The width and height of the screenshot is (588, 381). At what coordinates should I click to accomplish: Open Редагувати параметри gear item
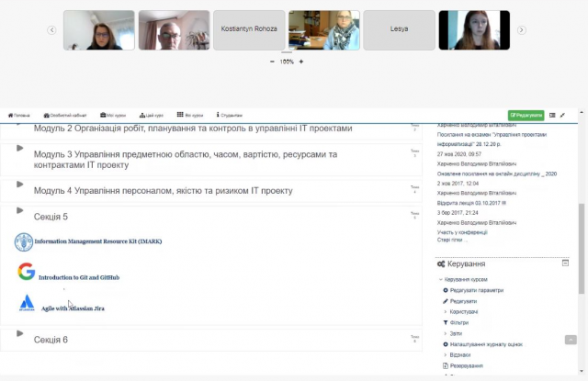474,290
